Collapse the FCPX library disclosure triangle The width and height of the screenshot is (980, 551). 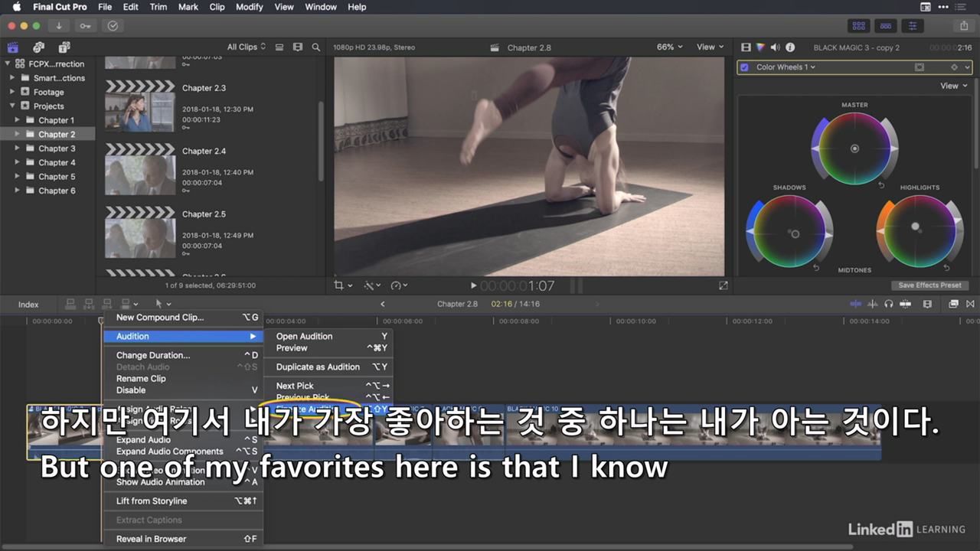(9, 64)
